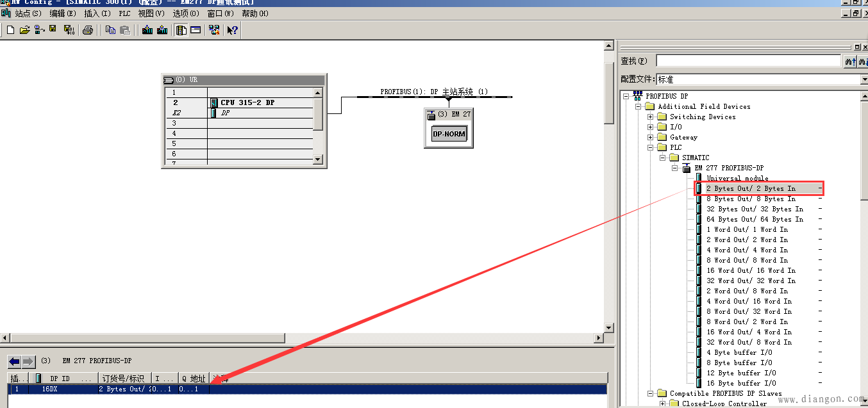Image resolution: width=868 pixels, height=408 pixels.
Task: Collapse the PROFIBUS DP tree root
Action: tap(626, 96)
